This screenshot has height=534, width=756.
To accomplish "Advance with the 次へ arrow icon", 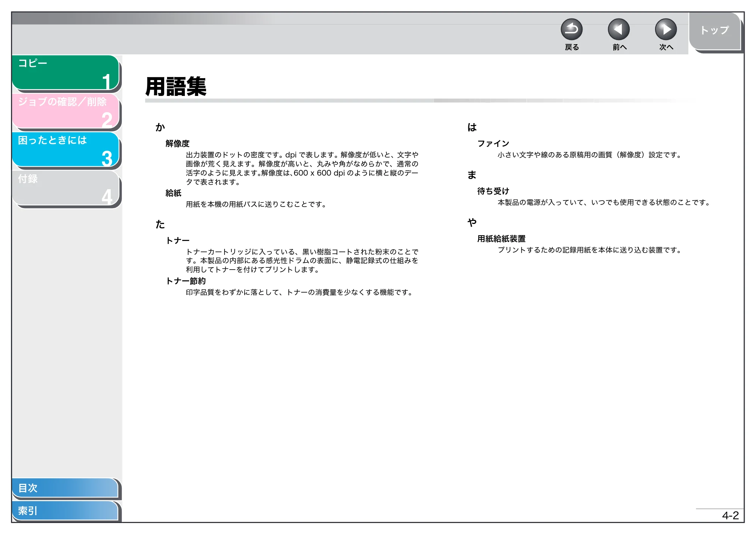I will (666, 29).
